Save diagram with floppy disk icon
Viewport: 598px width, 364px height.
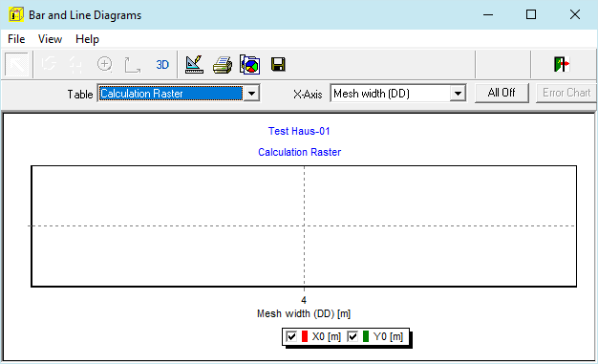coord(278,64)
